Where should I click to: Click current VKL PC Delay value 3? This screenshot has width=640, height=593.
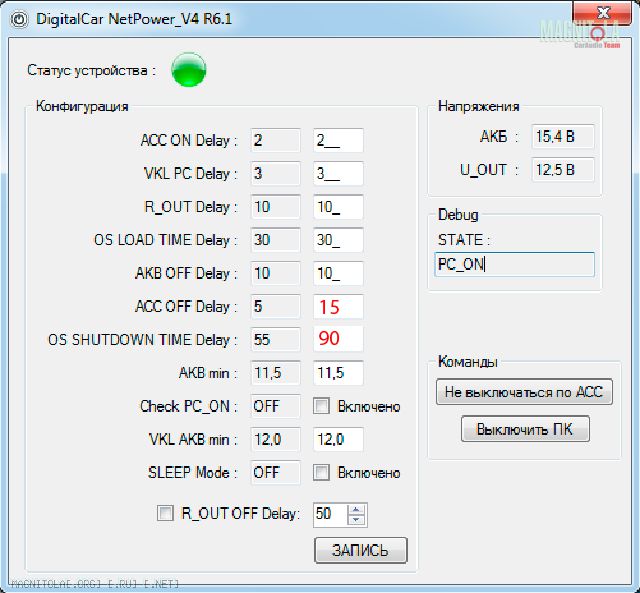tap(275, 173)
